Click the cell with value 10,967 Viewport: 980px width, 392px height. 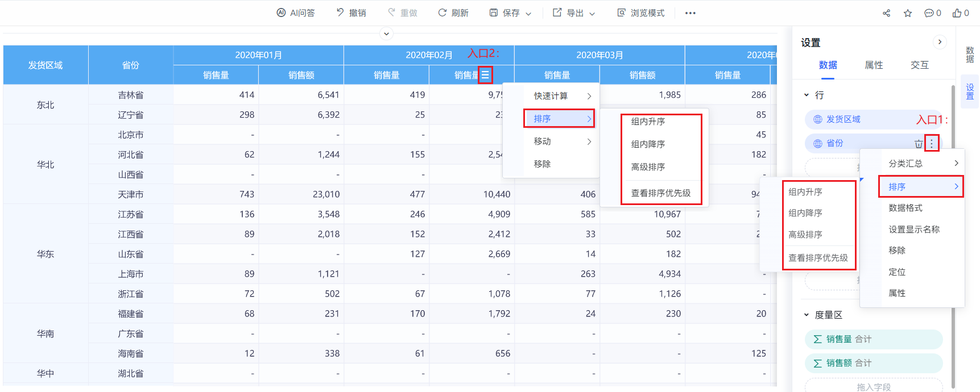point(643,214)
